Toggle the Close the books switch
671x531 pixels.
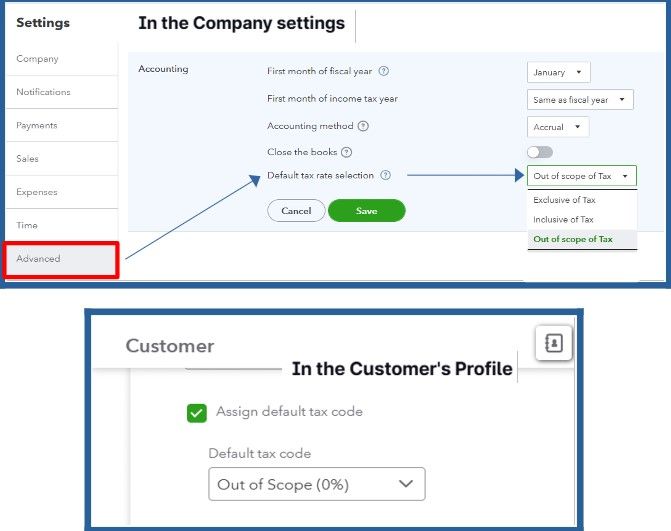coord(539,152)
